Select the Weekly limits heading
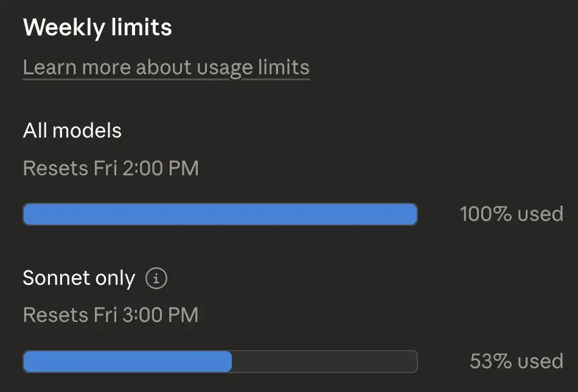 (x=97, y=28)
